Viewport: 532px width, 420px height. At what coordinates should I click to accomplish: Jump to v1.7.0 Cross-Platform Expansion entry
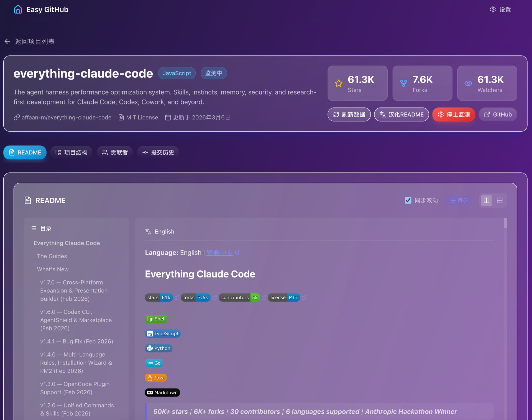pos(74,291)
